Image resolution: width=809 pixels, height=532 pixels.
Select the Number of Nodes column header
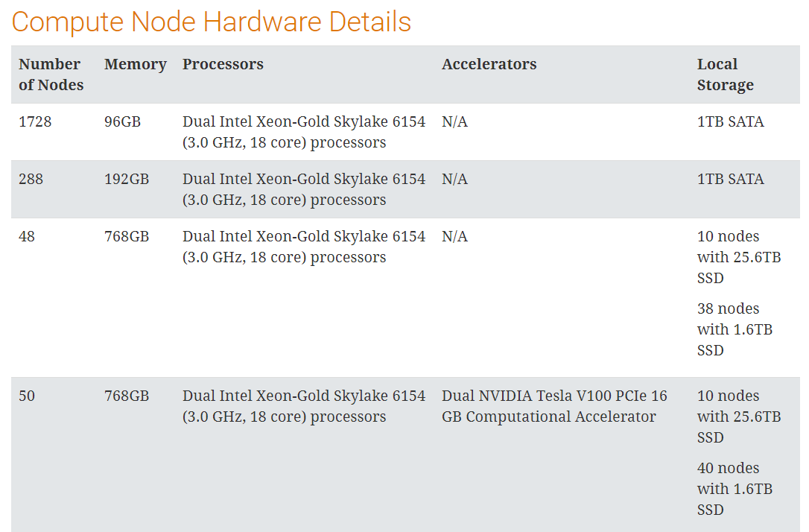click(51, 75)
